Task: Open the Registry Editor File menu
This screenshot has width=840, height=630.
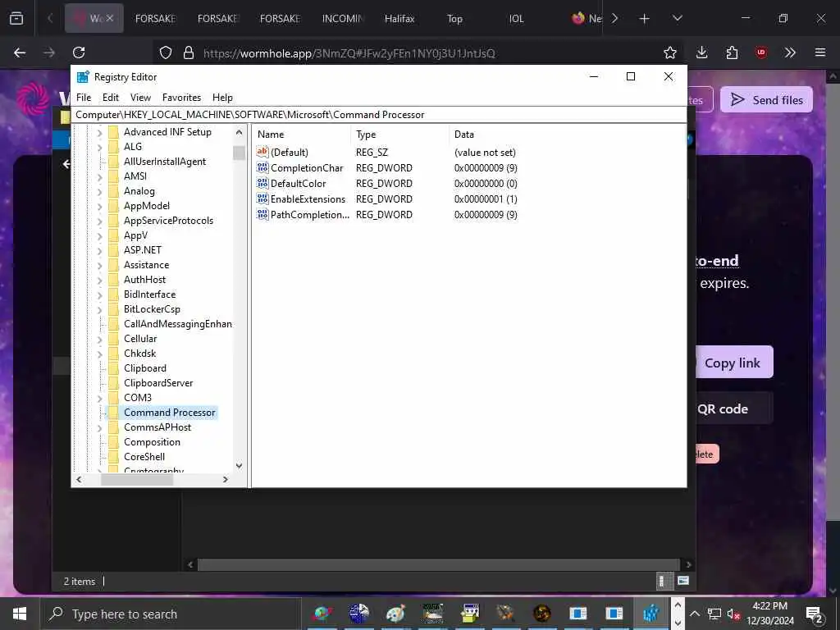Action: click(x=84, y=98)
